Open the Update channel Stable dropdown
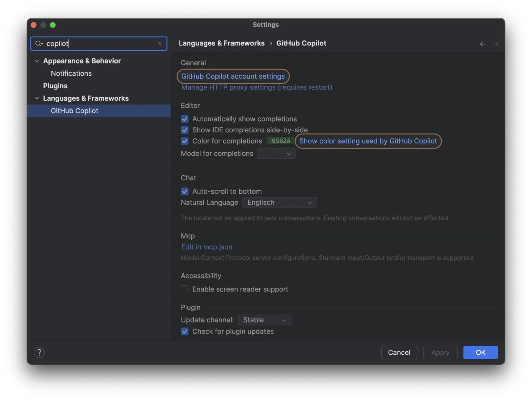The height and width of the screenshot is (400, 532). [x=264, y=320]
